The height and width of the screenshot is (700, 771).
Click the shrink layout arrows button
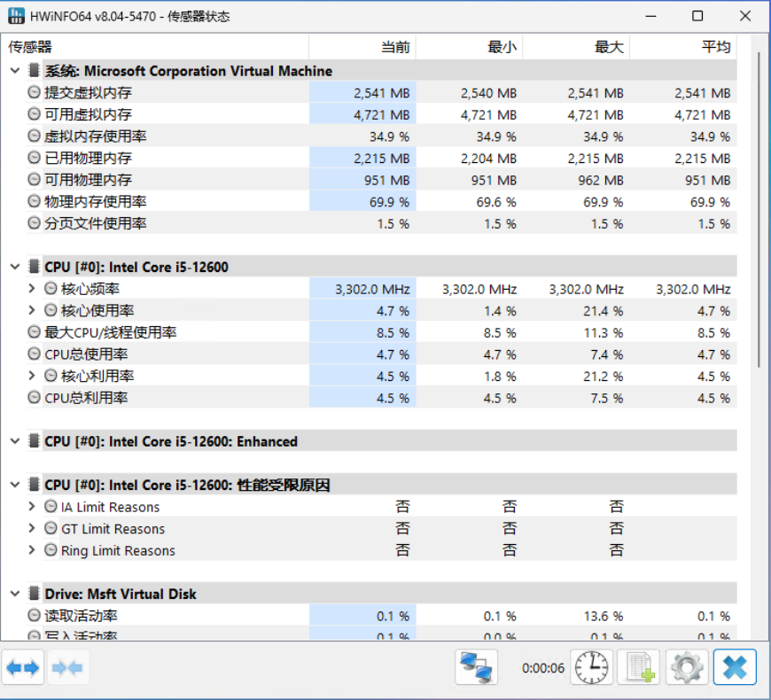(x=67, y=667)
